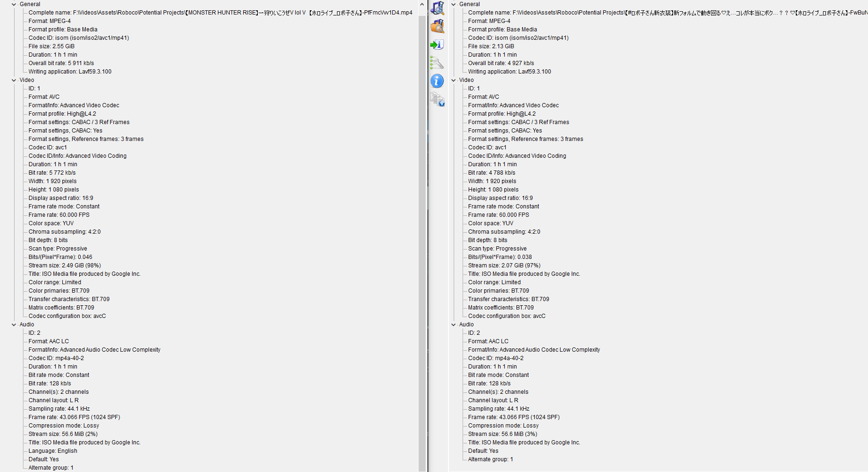Select 'Frame rate: 60.000 FPS' in right window
The width and height of the screenshot is (868, 472).
499,215
